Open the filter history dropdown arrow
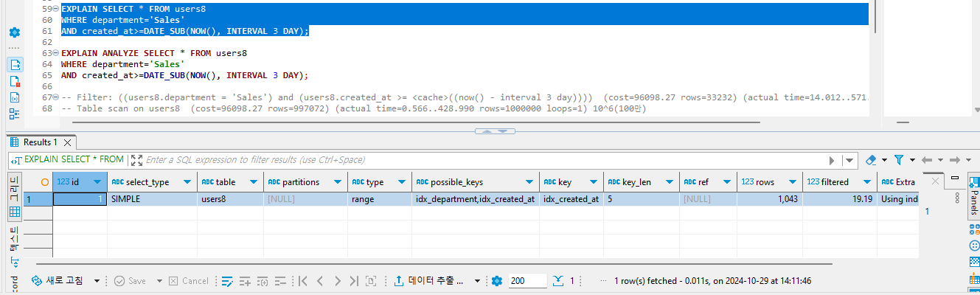Viewport: 980px width, 295px height. pos(849,160)
